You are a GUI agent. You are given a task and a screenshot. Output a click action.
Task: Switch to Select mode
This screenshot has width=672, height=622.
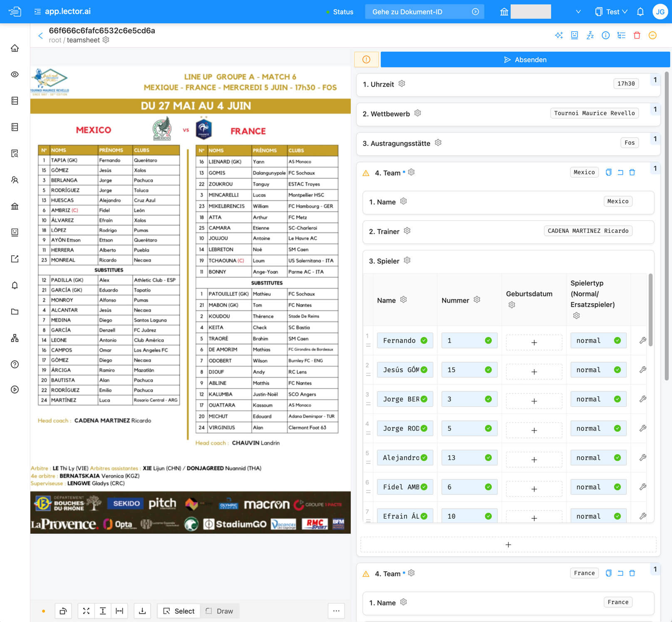pyautogui.click(x=179, y=611)
